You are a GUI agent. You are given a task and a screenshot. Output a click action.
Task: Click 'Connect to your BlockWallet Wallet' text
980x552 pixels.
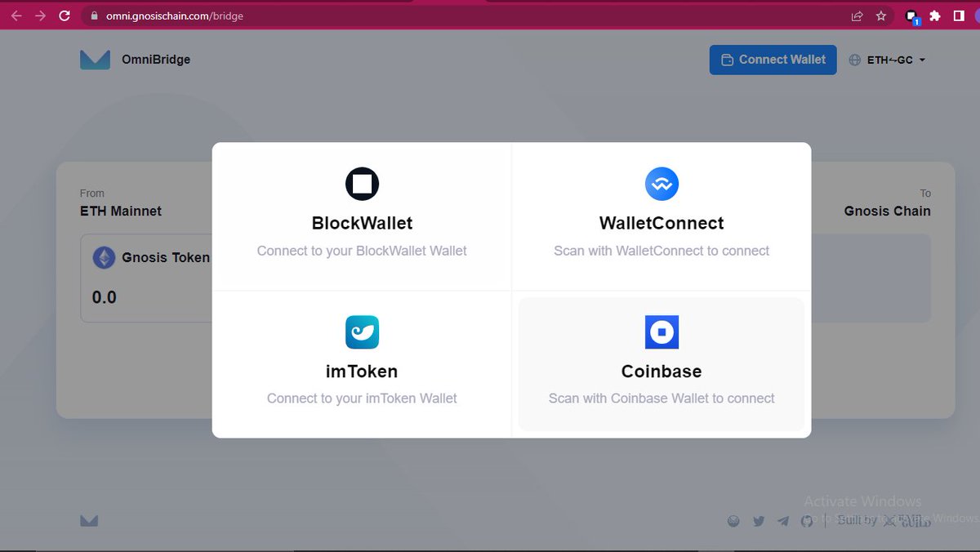coord(362,251)
